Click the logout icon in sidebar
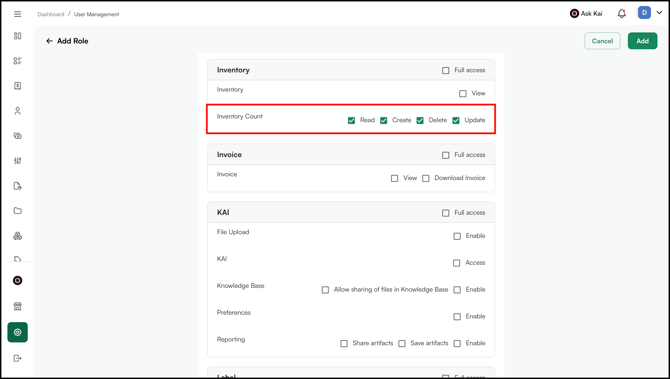This screenshot has height=379, width=670. [18, 358]
